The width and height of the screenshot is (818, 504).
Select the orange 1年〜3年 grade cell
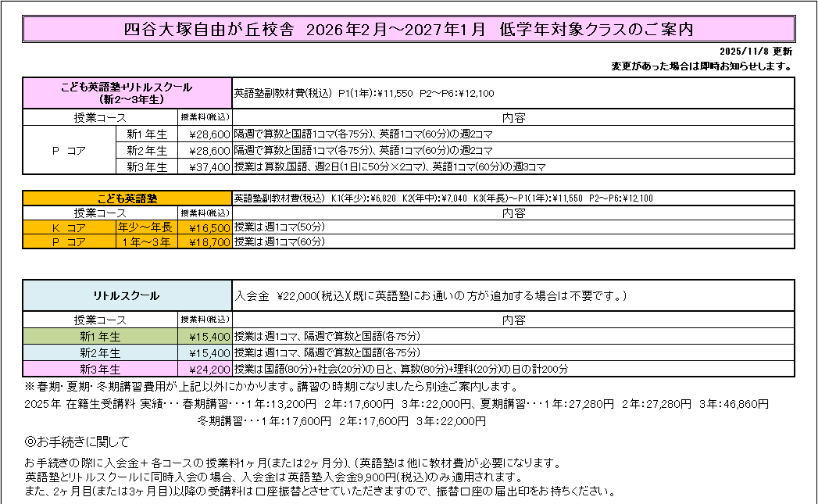point(145,242)
